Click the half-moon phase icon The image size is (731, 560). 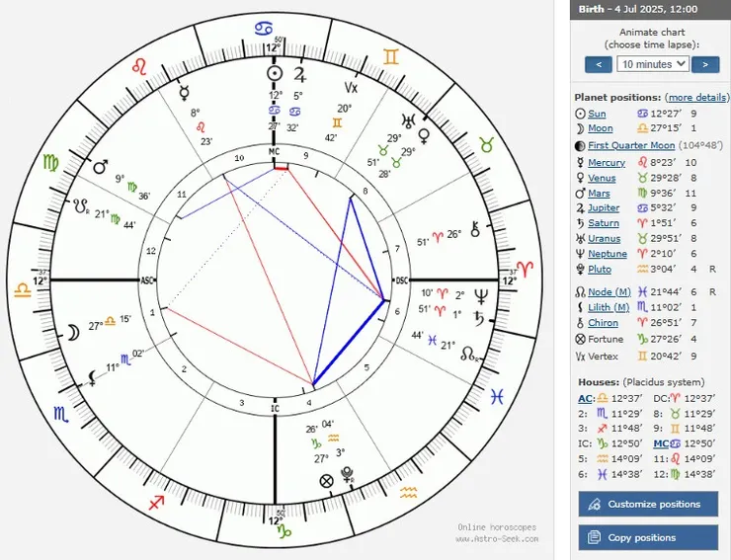(580, 146)
